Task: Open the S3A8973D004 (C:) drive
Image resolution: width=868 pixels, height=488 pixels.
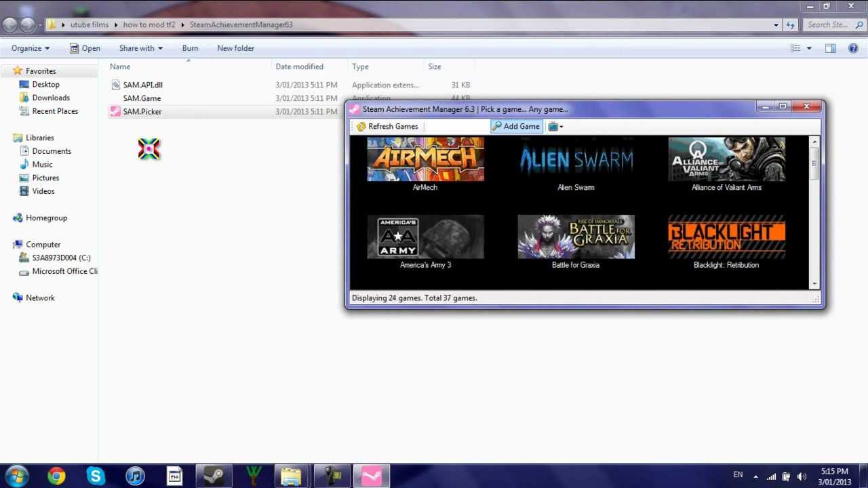Action: point(61,258)
